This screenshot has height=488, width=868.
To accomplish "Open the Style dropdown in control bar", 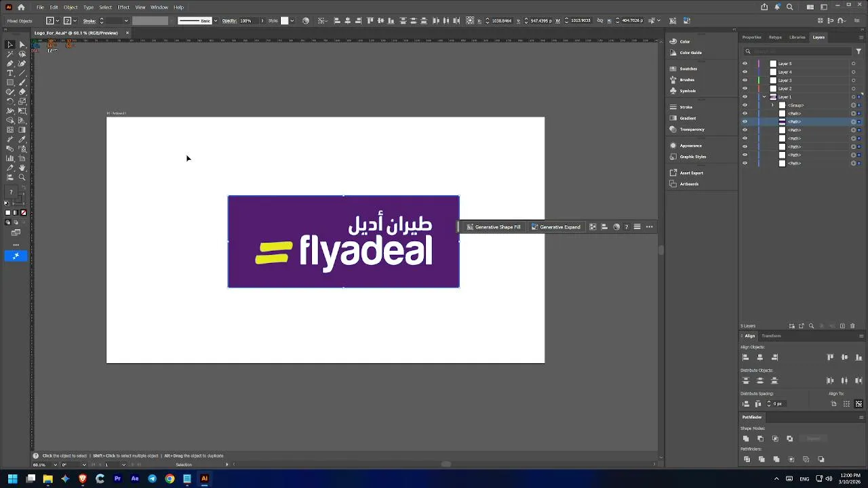I will pyautogui.click(x=292, y=20).
